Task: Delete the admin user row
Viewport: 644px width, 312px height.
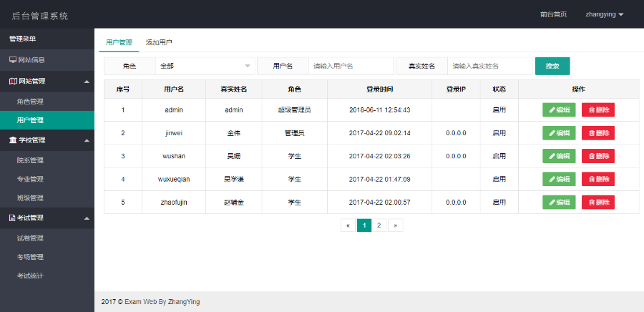Action: click(x=598, y=110)
